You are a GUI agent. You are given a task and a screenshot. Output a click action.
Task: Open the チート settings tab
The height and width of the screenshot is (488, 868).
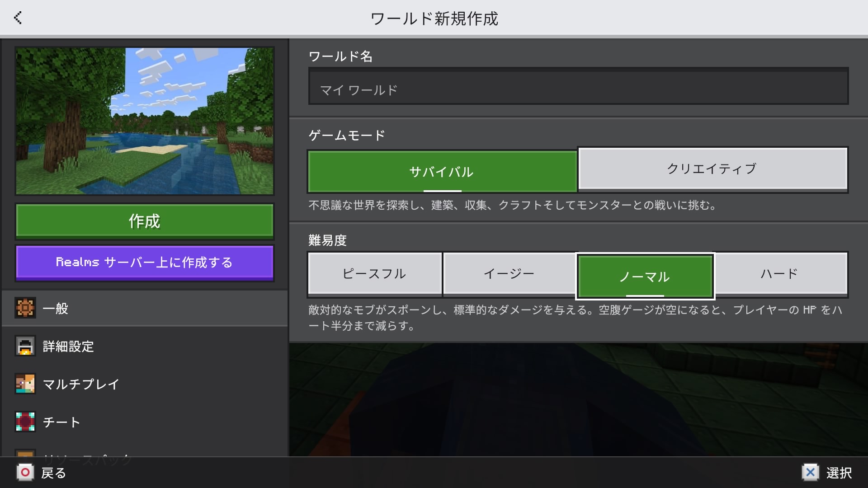(x=145, y=422)
